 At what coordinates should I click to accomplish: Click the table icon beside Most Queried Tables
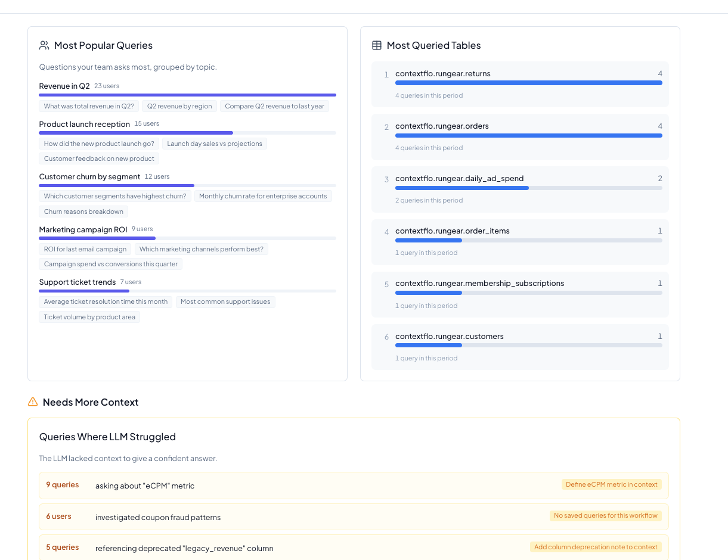tap(377, 45)
